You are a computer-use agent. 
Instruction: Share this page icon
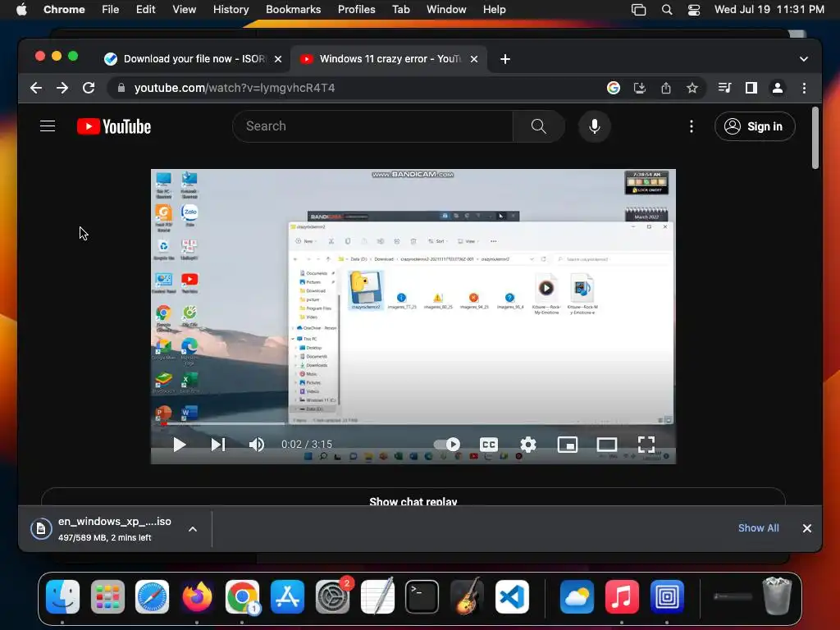(666, 88)
